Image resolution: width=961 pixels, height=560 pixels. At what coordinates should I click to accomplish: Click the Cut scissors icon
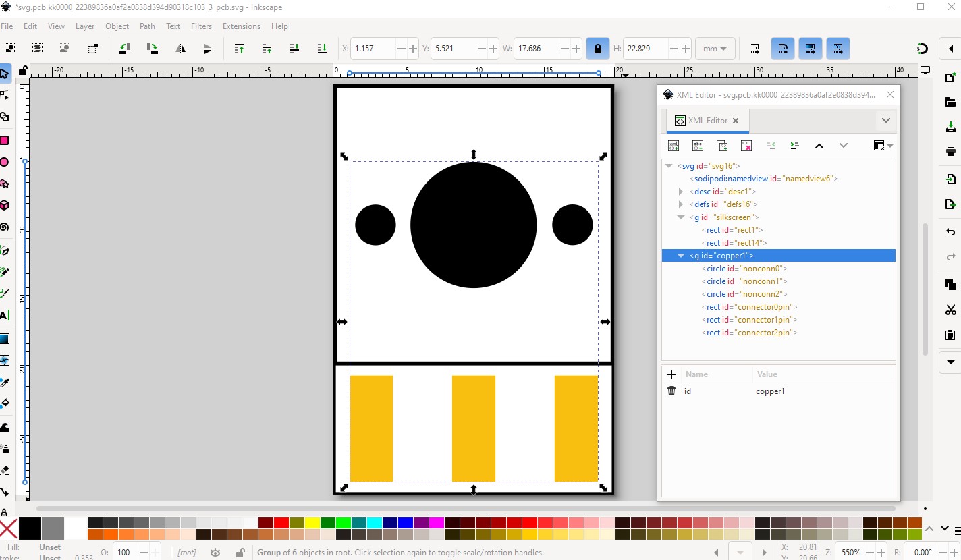(x=950, y=310)
